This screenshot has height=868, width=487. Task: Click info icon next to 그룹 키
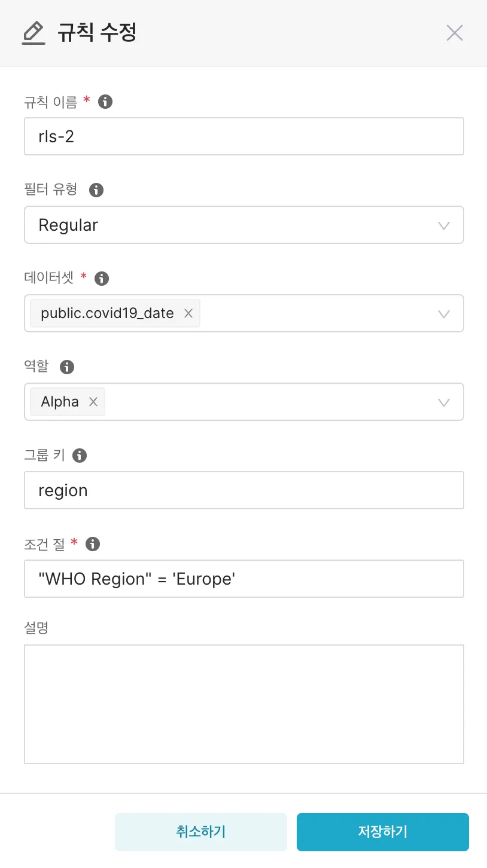click(x=80, y=456)
